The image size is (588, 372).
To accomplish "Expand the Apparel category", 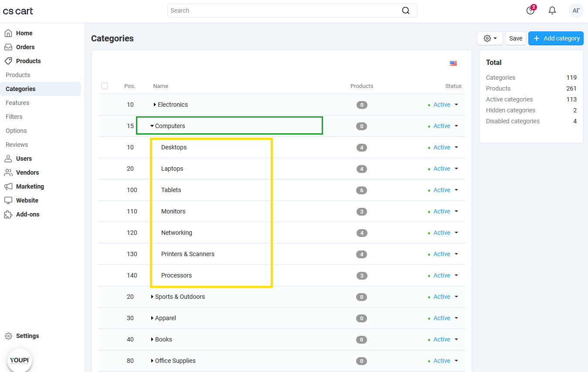I will 152,318.
